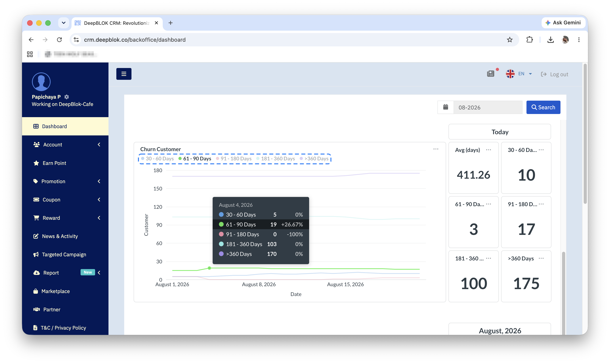Click the Churn Customer chart title

(x=160, y=149)
